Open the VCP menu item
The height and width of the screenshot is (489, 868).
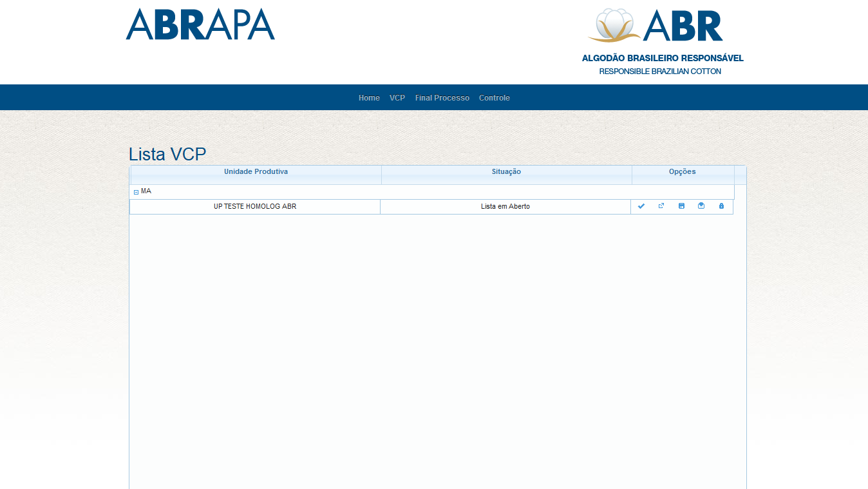coord(397,98)
